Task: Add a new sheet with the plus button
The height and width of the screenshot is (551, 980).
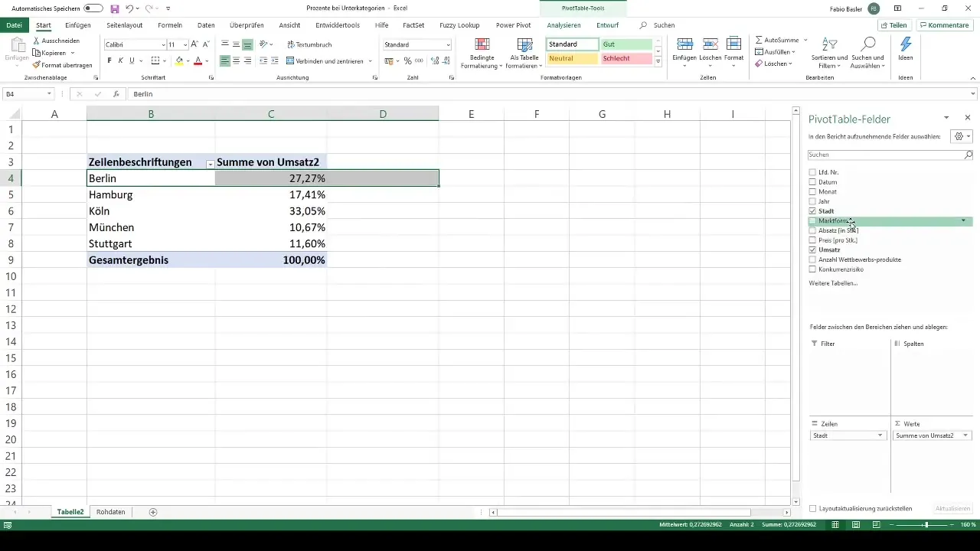Action: (x=153, y=512)
